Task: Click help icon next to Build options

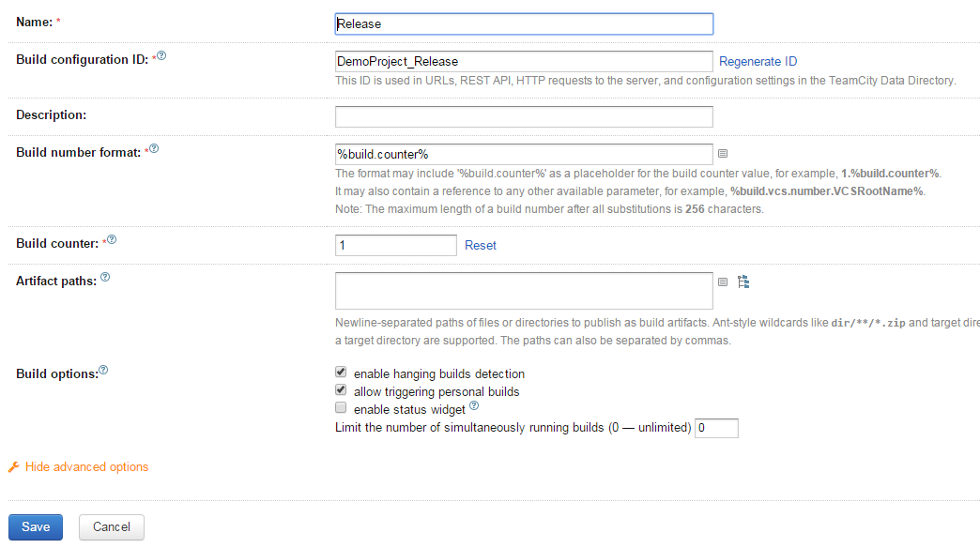Action: pyautogui.click(x=103, y=370)
